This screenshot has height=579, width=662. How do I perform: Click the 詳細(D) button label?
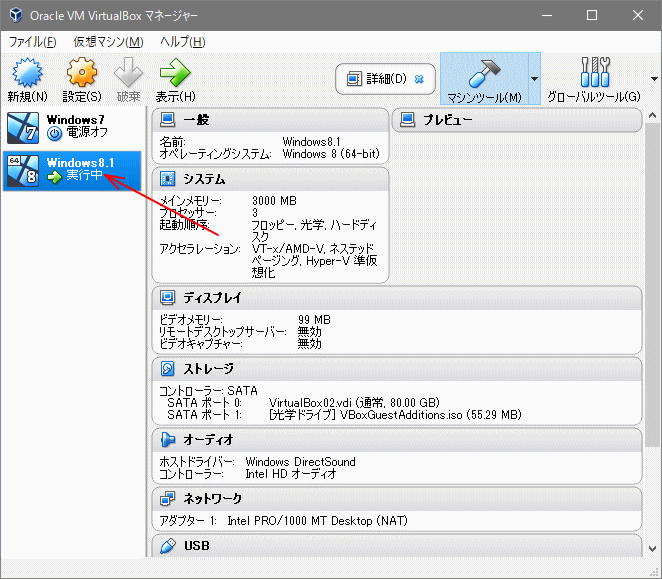coord(386,79)
